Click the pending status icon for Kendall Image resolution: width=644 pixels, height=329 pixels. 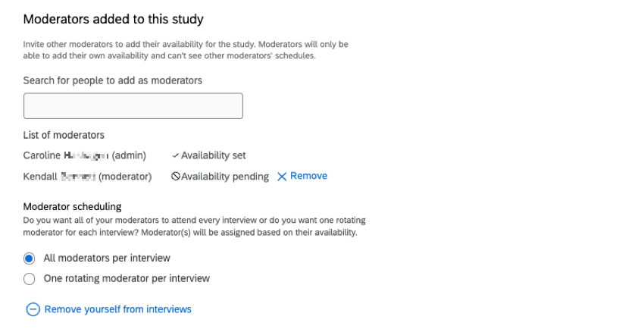coord(176,177)
